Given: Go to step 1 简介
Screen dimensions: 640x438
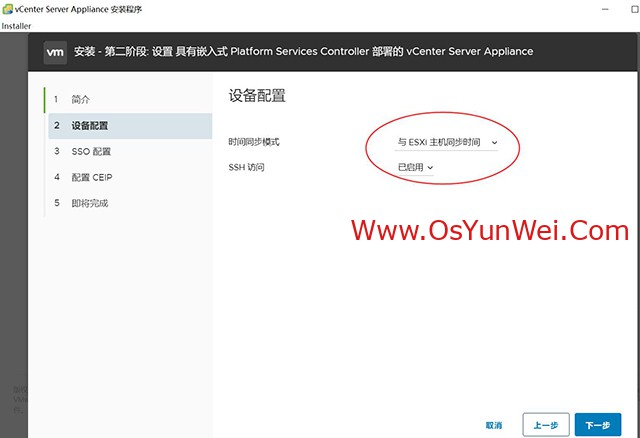Looking at the screenshot, I should [128, 99].
